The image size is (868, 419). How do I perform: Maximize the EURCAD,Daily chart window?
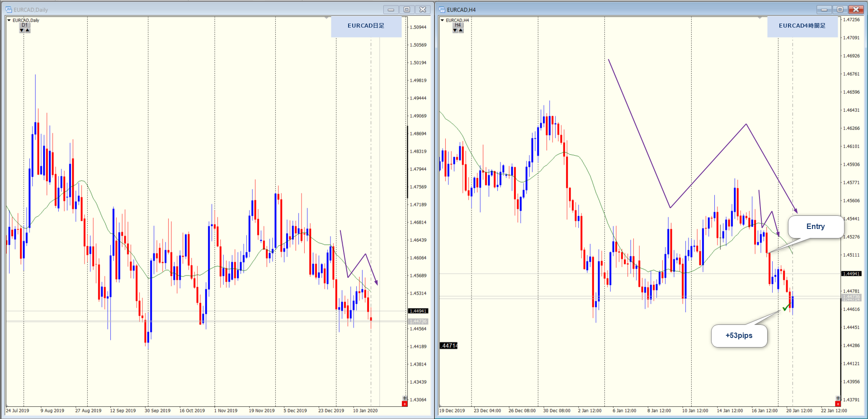pyautogui.click(x=406, y=10)
